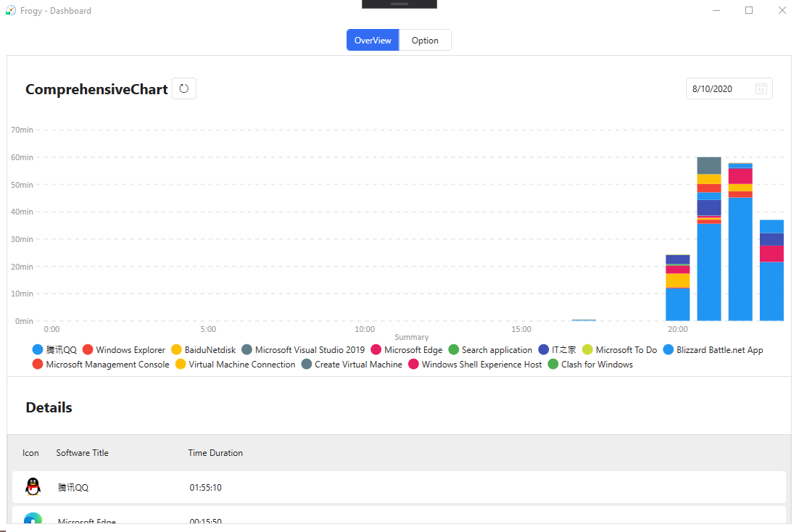Click the refresh icon beside ComprehensiveChart

[x=184, y=88]
